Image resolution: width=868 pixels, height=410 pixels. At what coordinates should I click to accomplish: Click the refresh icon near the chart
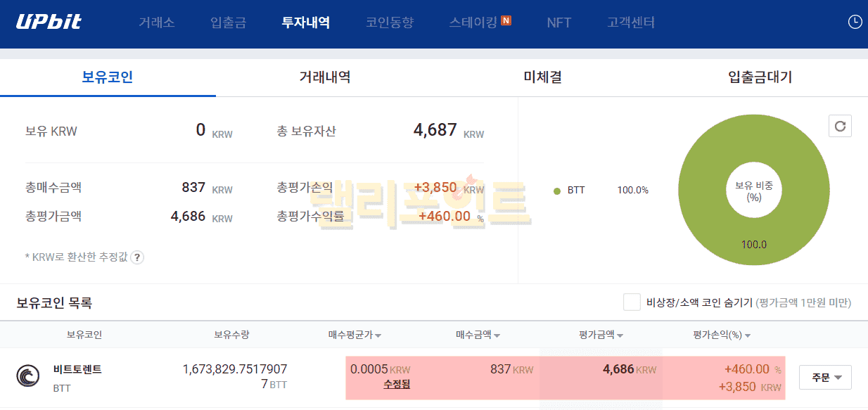(x=839, y=127)
